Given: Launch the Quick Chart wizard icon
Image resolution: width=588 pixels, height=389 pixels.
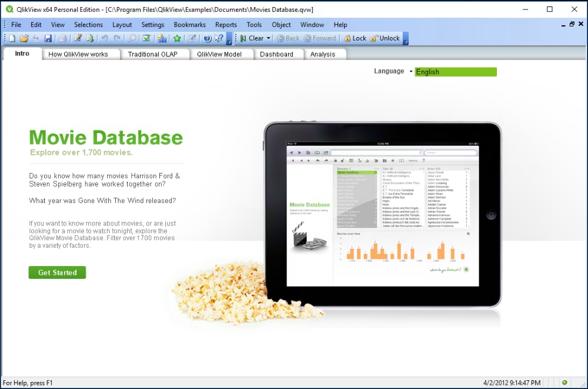Looking at the screenshot, I should click(x=162, y=38).
